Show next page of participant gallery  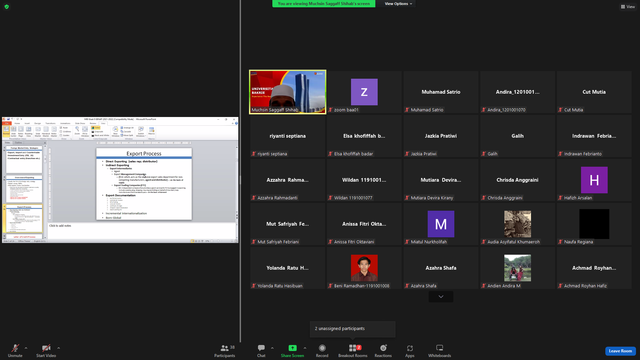[x=441, y=297]
